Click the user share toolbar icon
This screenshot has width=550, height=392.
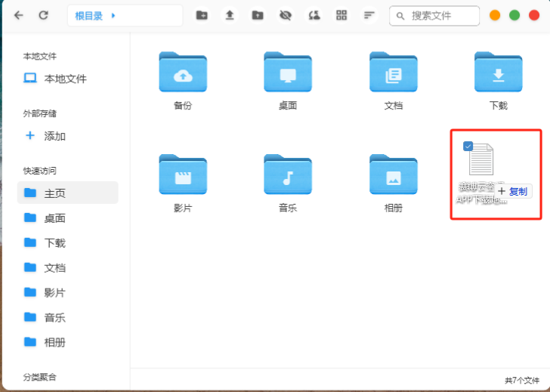[x=314, y=15]
